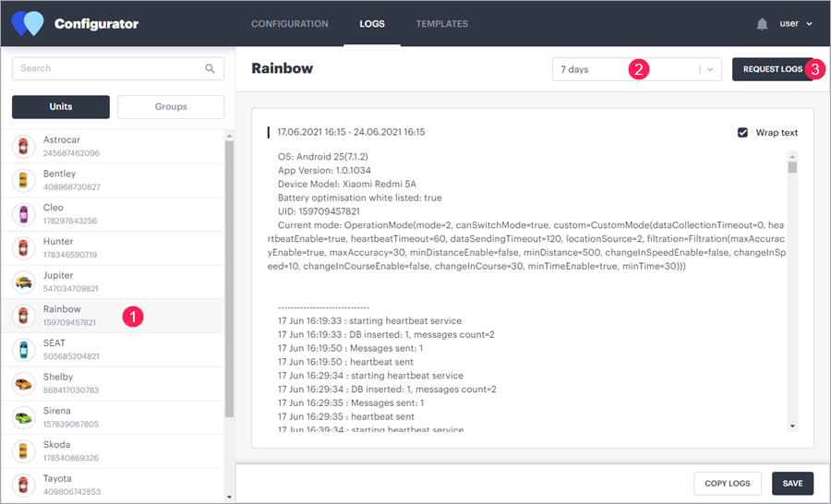Image resolution: width=831 pixels, height=504 pixels.
Task: Click SEAT's blue car icon
Action: click(x=23, y=350)
